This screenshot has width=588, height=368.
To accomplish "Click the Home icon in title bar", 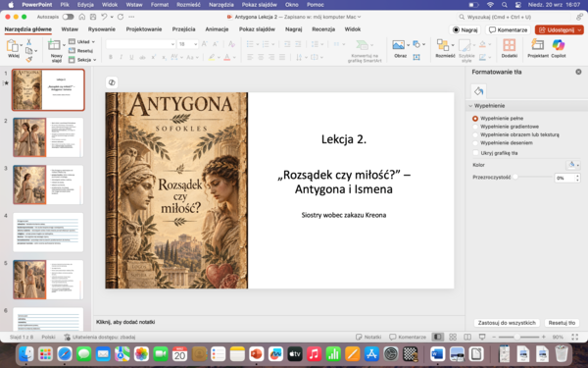I will click(82, 17).
